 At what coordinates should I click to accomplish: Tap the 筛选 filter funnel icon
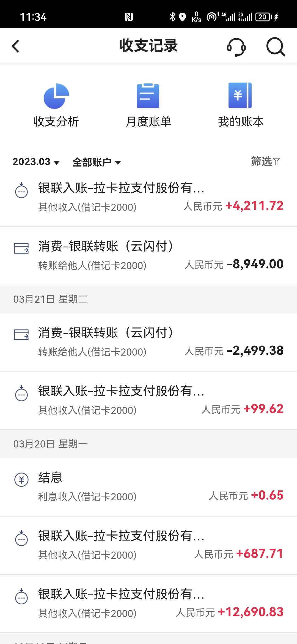coord(276,162)
